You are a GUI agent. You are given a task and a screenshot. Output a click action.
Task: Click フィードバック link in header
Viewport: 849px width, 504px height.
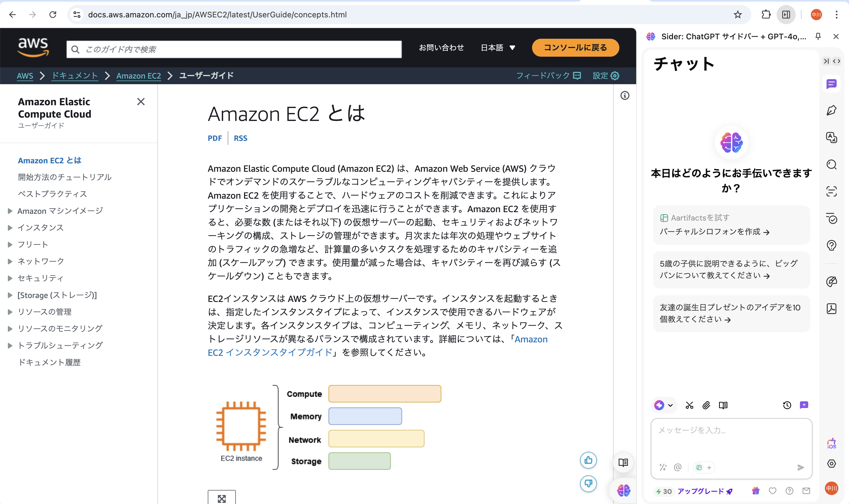(x=548, y=75)
